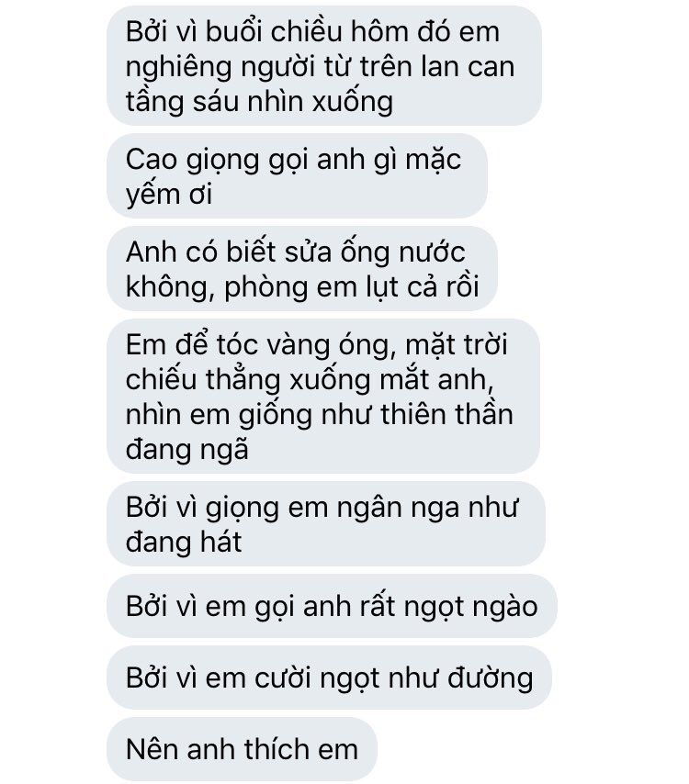The height and width of the screenshot is (784, 689).
Task: Tap the 'Cao giọng gọi anh gì mặc yếm ơi' bubble
Action: pos(297,176)
